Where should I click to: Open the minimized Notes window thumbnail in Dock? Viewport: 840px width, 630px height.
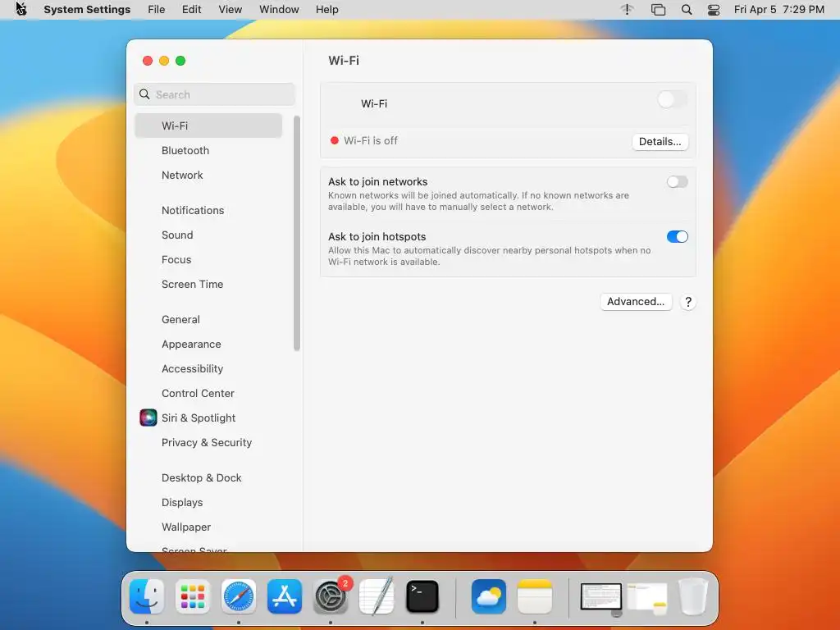coord(647,597)
